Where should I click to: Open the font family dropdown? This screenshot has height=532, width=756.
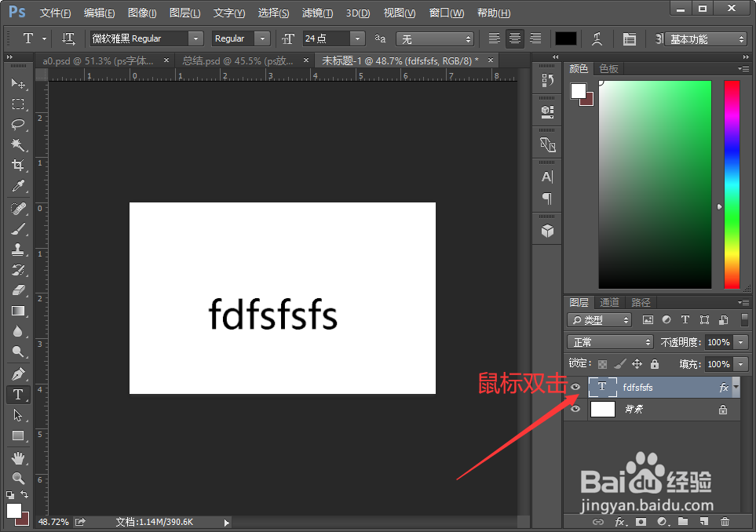194,38
